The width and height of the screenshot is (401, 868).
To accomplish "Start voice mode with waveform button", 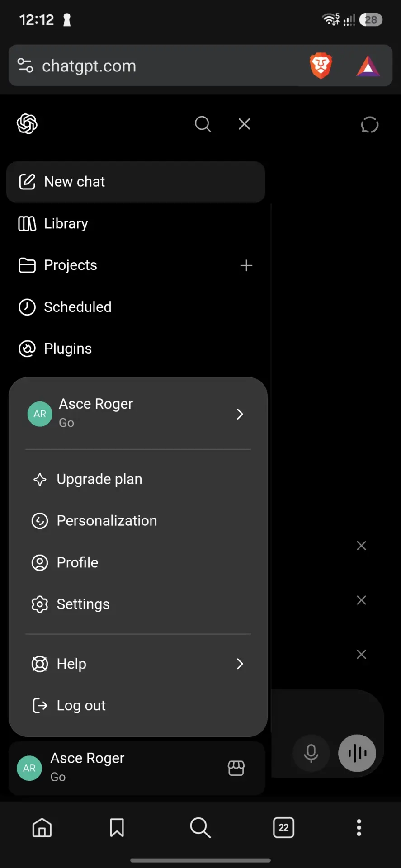I will tap(357, 753).
